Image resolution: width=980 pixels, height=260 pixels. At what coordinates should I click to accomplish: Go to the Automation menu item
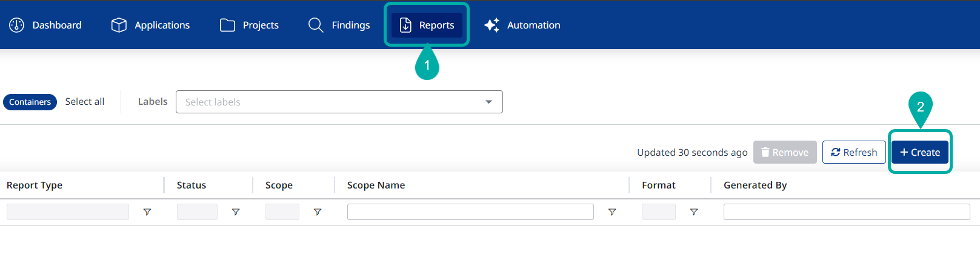pos(533,25)
